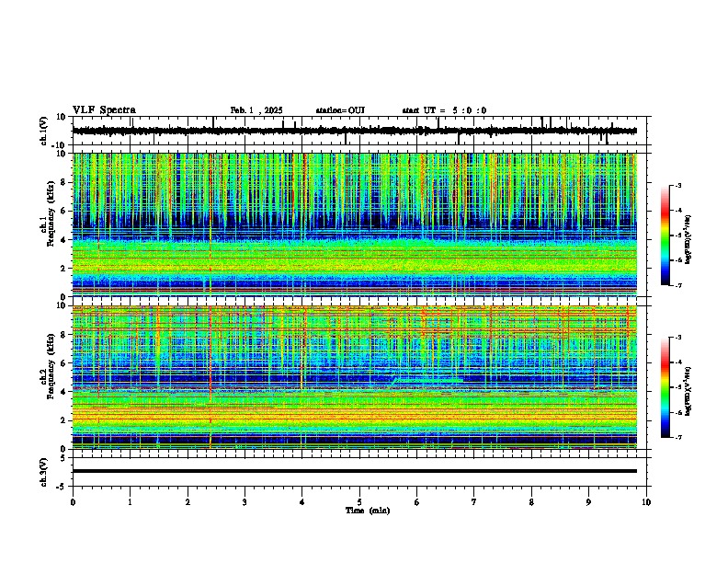Click the "VLF Spectra" title text
The image size is (728, 563).
[x=104, y=110]
